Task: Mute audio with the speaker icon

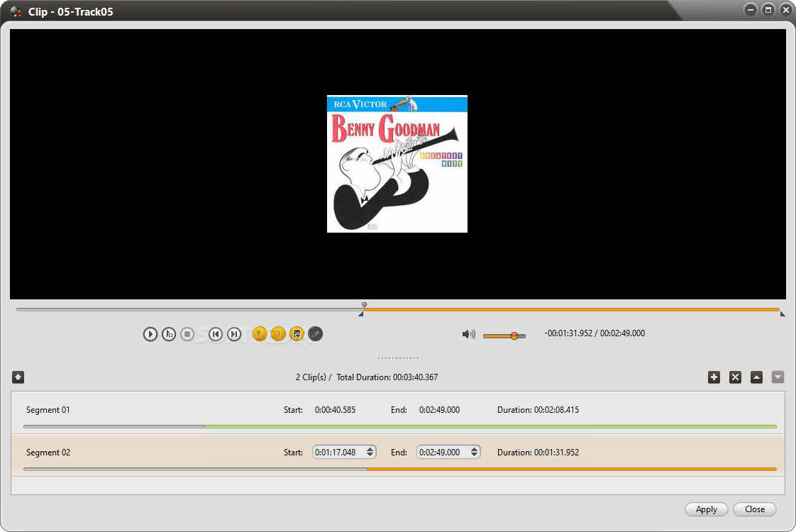Action: [x=468, y=334]
